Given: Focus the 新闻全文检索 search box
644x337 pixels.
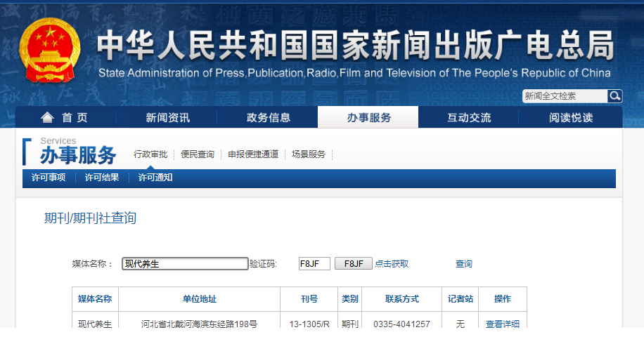Looking at the screenshot, I should [565, 96].
